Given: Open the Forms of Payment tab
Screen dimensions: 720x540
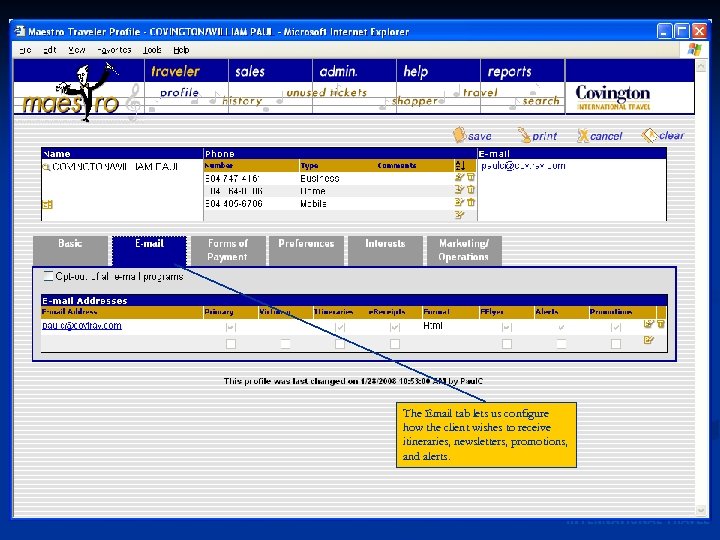Looking at the screenshot, I should [x=228, y=250].
